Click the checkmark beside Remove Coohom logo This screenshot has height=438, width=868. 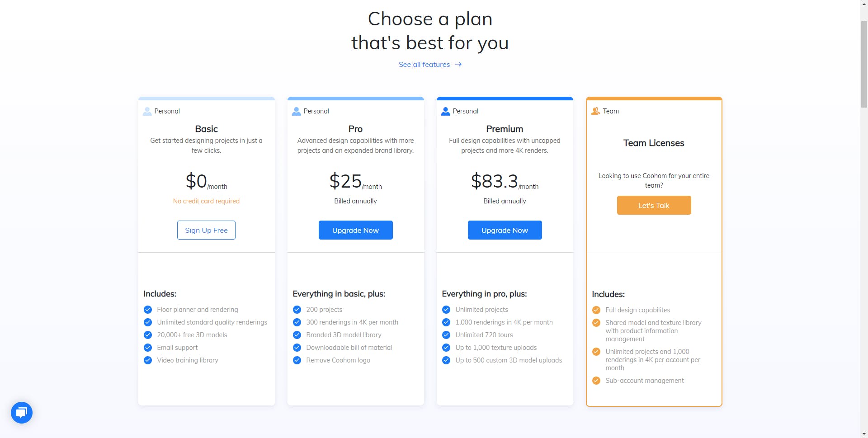[x=297, y=360]
